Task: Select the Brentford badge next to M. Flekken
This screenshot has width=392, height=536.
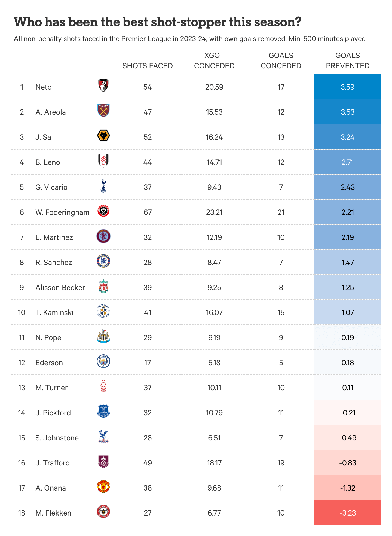Action: pos(103,512)
